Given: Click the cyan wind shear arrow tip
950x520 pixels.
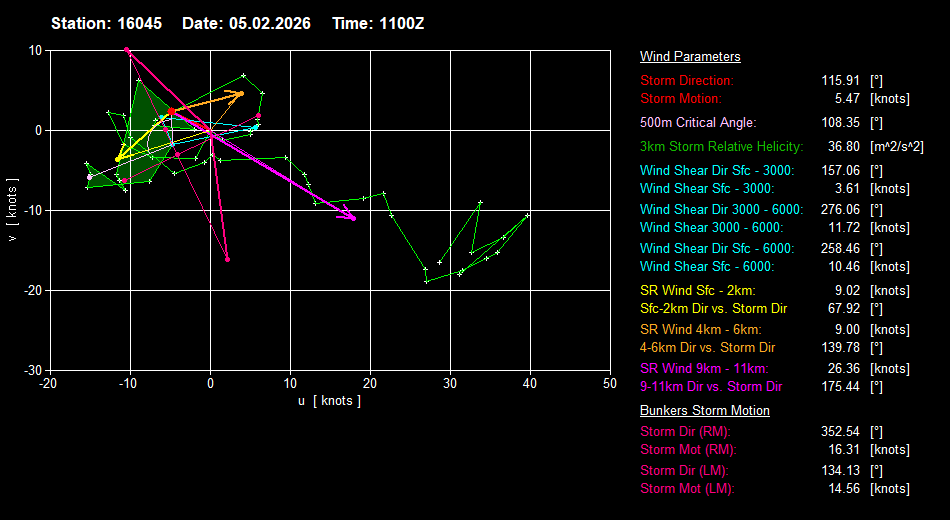Looking at the screenshot, I should pyautogui.click(x=256, y=126).
